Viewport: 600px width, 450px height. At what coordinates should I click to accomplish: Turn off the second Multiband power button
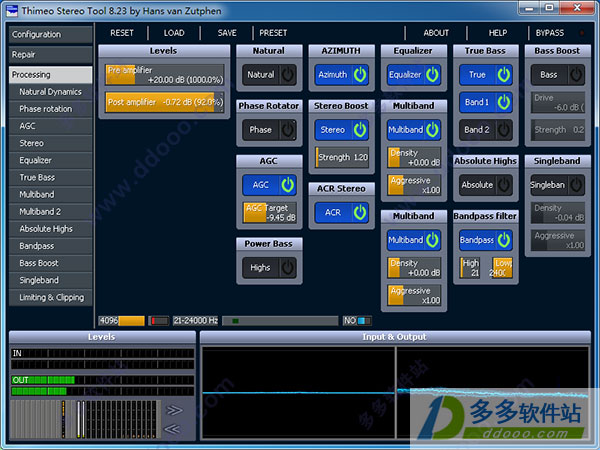pos(414,240)
